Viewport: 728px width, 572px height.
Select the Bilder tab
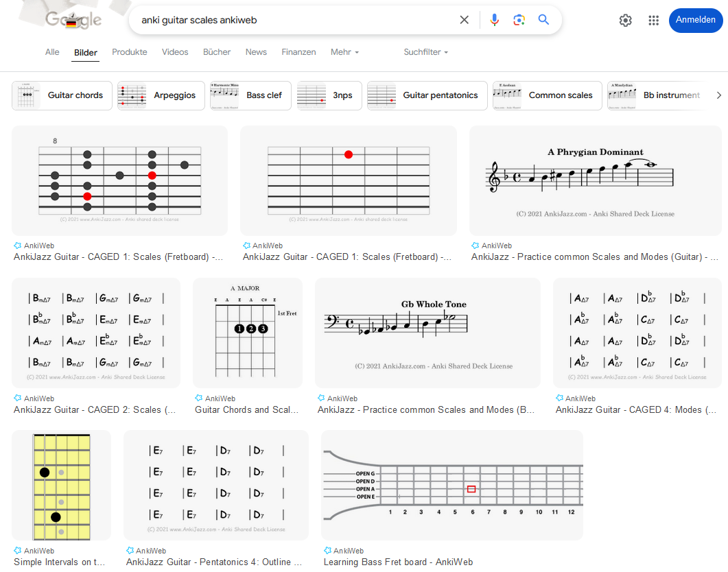click(86, 52)
